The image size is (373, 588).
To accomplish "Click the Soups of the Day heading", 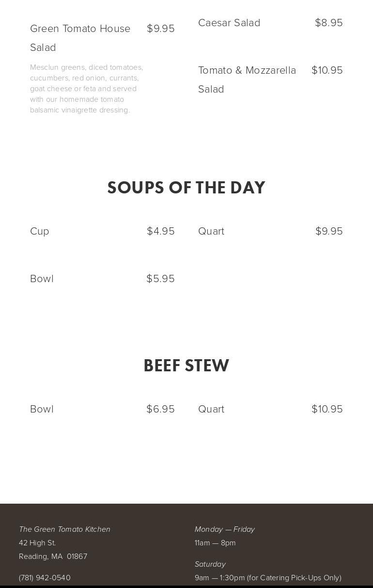I will pos(186,188).
